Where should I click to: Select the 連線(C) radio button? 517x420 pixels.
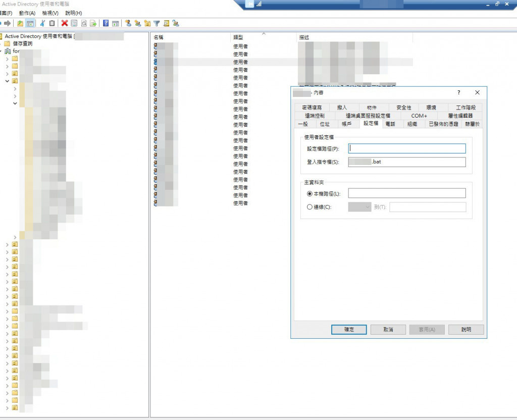pyautogui.click(x=309, y=207)
